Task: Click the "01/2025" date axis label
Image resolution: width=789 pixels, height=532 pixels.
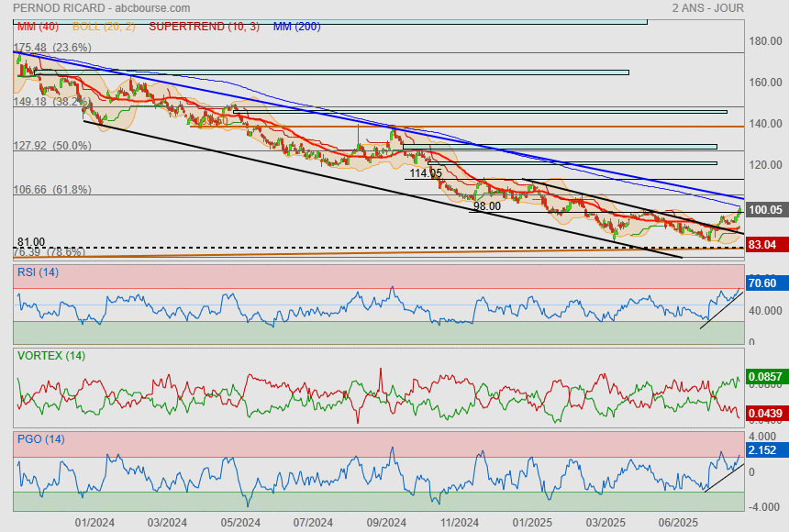Action: pos(532,523)
